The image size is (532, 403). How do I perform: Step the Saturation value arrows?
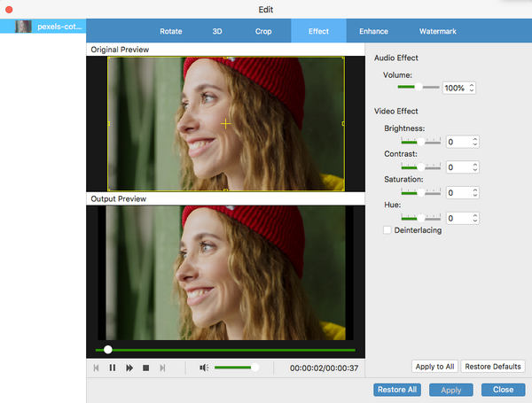tap(475, 192)
